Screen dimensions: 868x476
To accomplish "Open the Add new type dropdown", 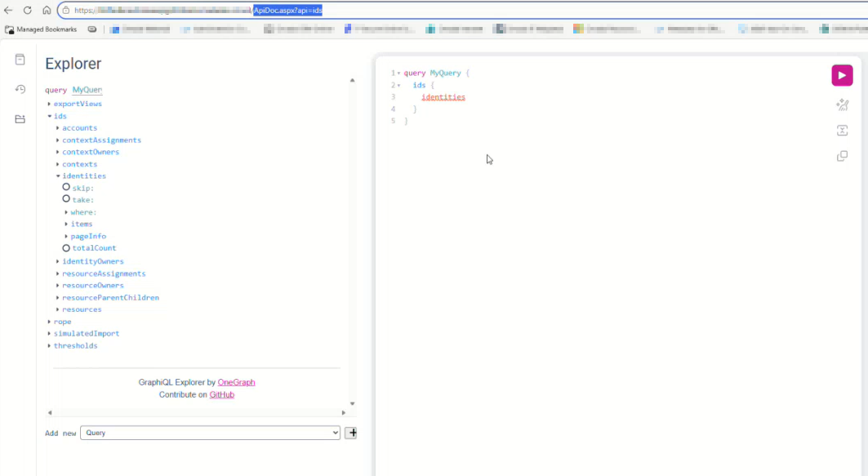I will click(x=211, y=433).
